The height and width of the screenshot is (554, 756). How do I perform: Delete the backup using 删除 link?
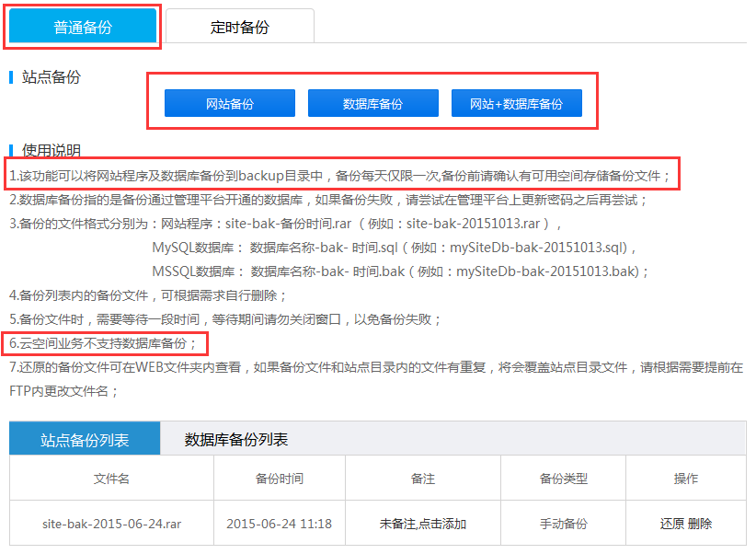coord(700,524)
